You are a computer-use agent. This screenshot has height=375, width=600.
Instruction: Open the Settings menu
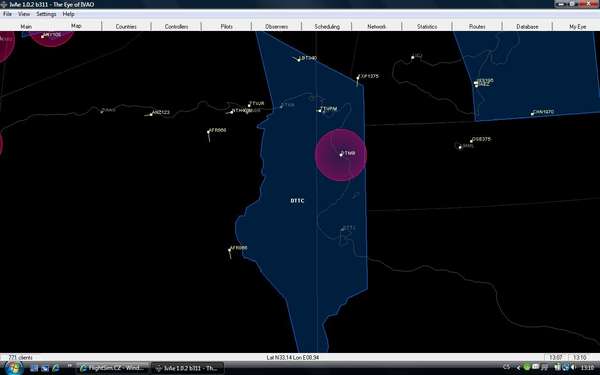click(x=46, y=14)
